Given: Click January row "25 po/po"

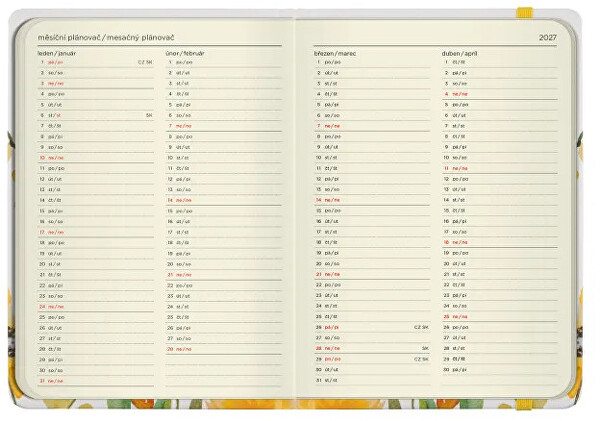Looking at the screenshot, I should [96, 317].
